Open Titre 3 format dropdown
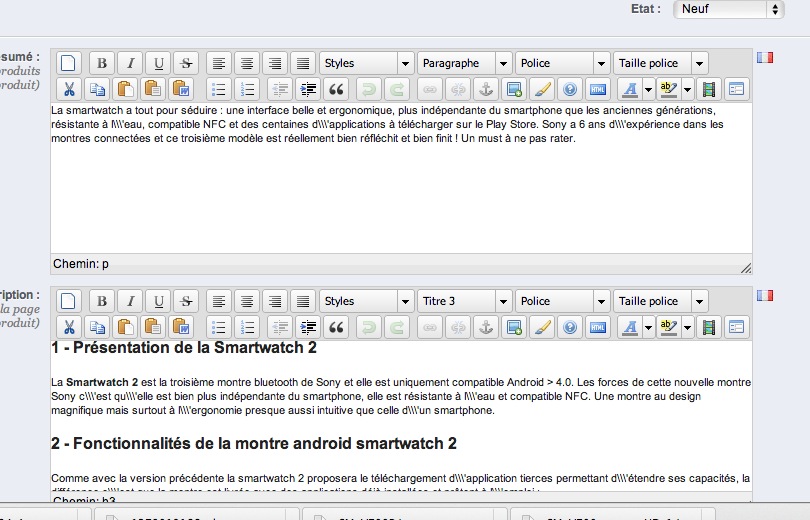Image resolution: width=810 pixels, height=520 pixels. (464, 301)
